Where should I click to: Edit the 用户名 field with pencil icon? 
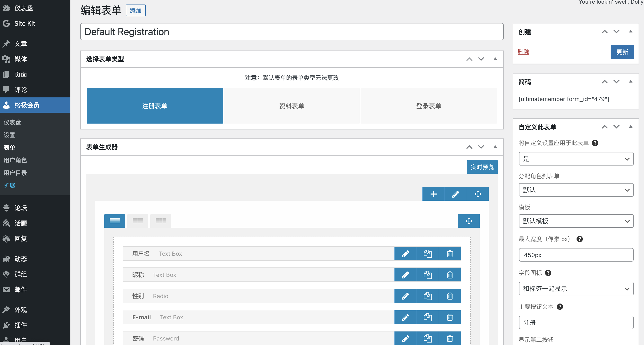coord(405,254)
